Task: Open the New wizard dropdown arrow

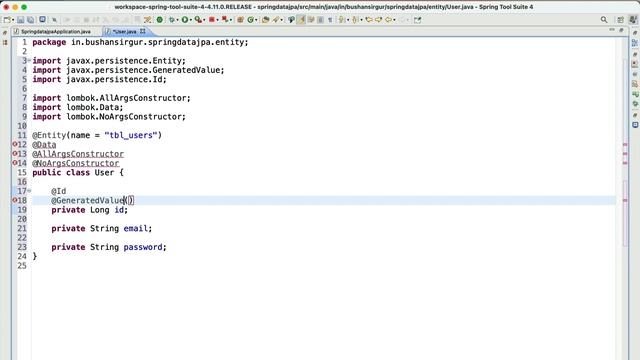Action: (x=13, y=20)
